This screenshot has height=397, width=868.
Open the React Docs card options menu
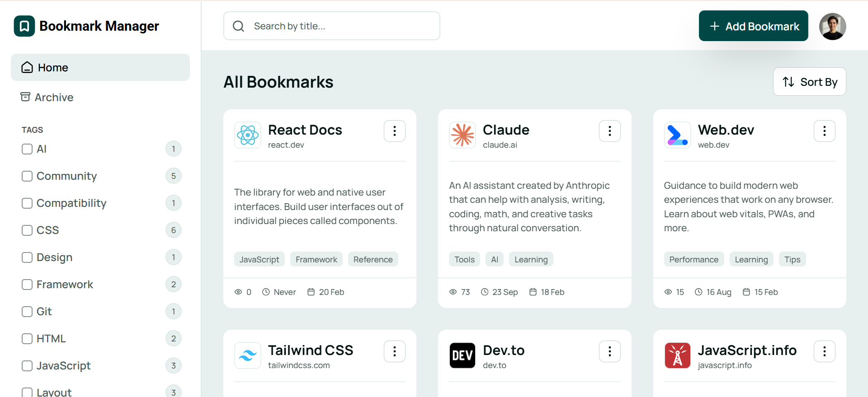pyautogui.click(x=395, y=131)
